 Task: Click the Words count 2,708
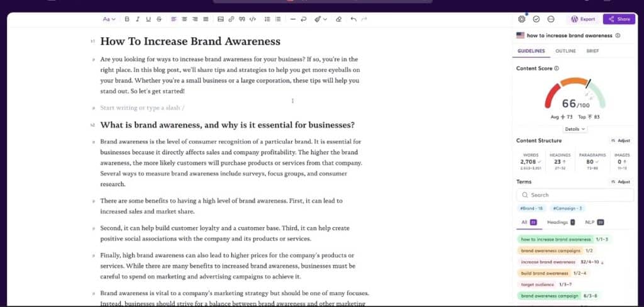(530, 162)
